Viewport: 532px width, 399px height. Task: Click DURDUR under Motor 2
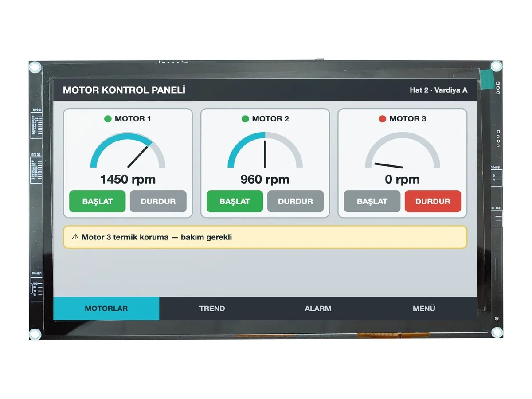[x=295, y=201]
